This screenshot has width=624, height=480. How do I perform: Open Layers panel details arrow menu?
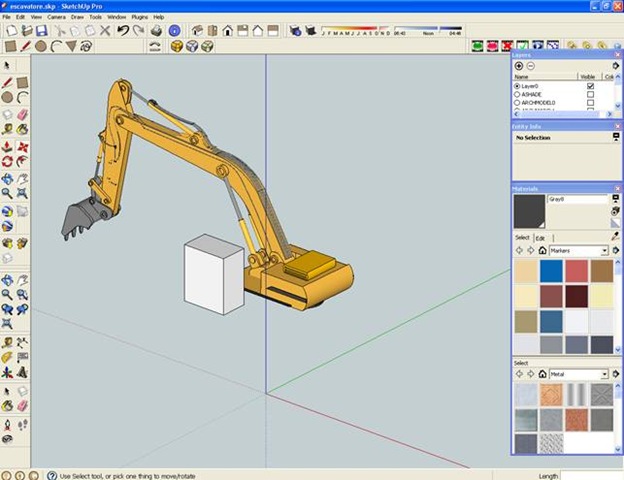pyautogui.click(x=616, y=66)
